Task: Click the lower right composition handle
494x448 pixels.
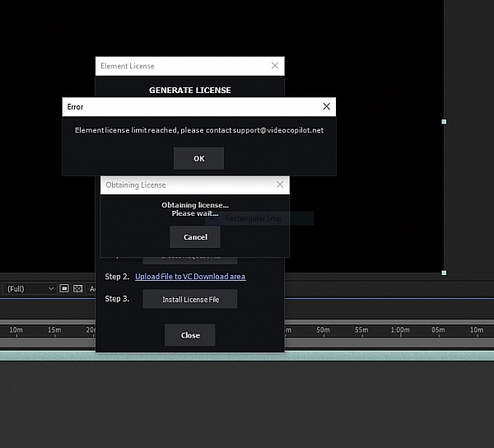Action: 444,273
